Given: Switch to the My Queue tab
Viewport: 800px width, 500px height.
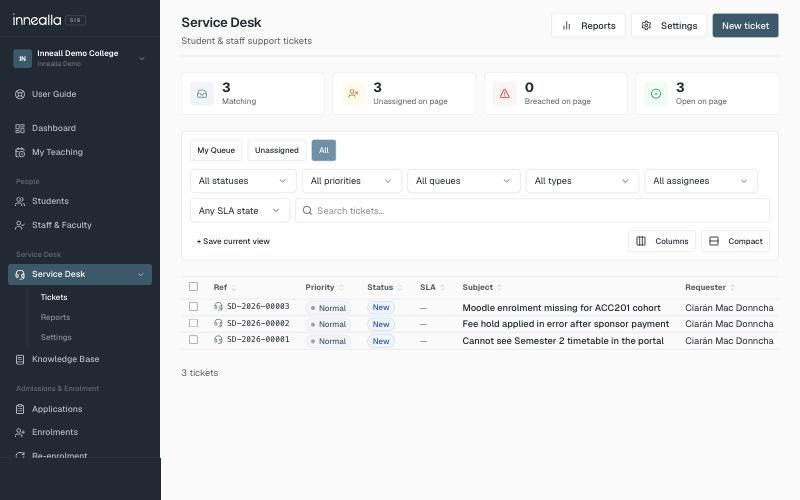Looking at the screenshot, I should tap(216, 151).
